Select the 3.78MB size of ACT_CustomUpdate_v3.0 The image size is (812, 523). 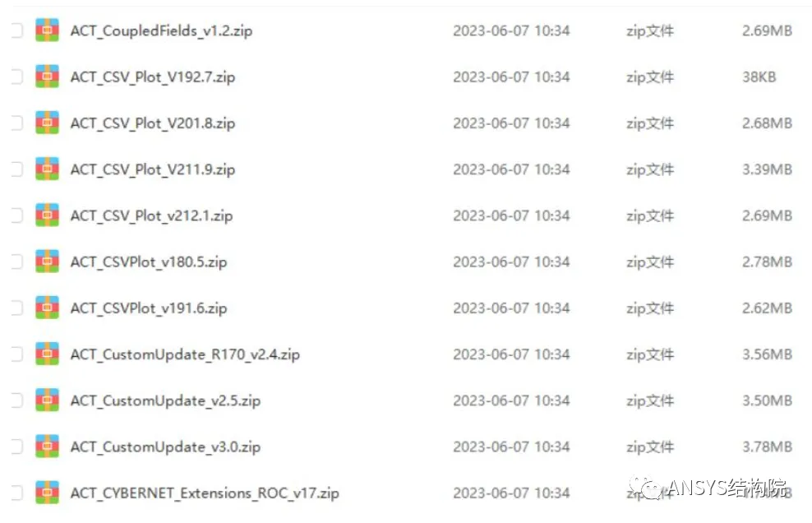[x=767, y=447]
